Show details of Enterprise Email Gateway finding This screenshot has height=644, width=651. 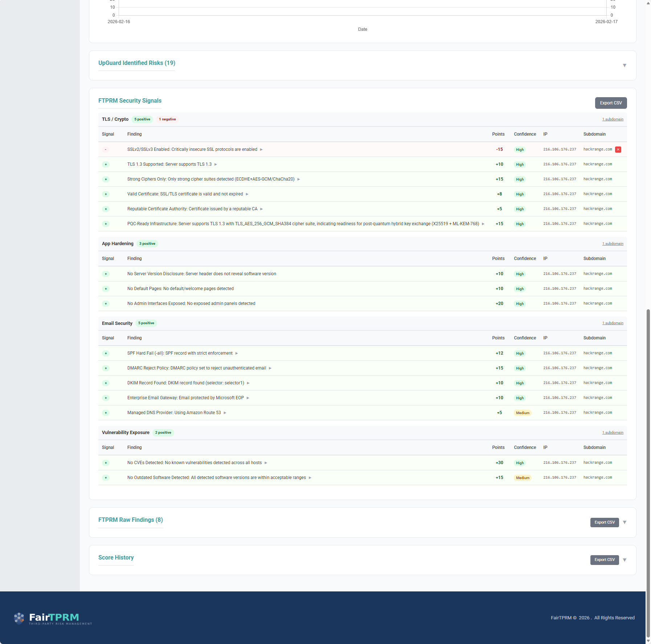[248, 398]
